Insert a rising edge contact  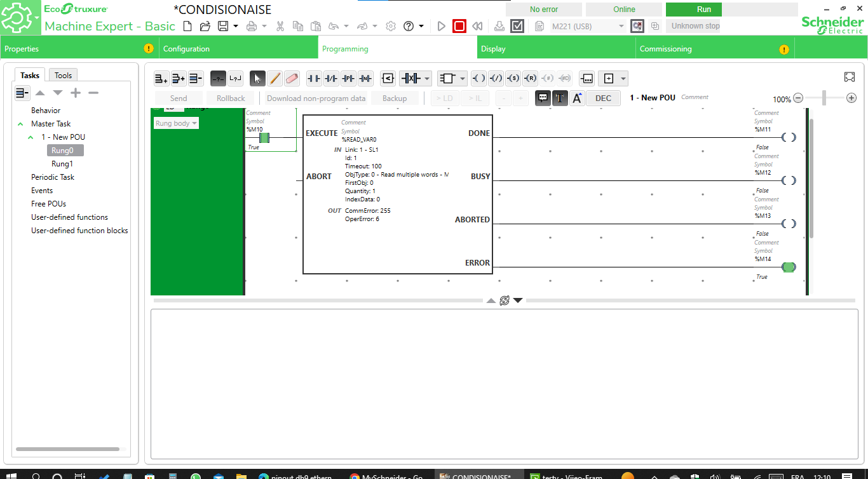click(348, 78)
